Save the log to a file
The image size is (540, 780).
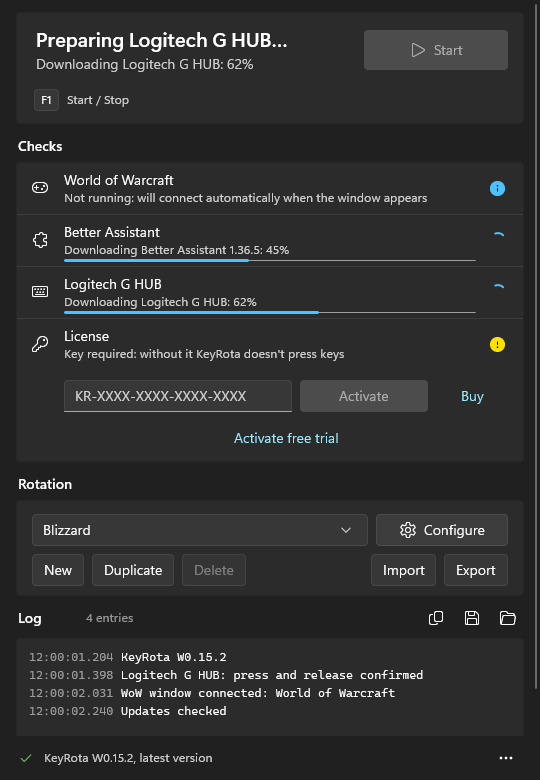[x=472, y=618]
